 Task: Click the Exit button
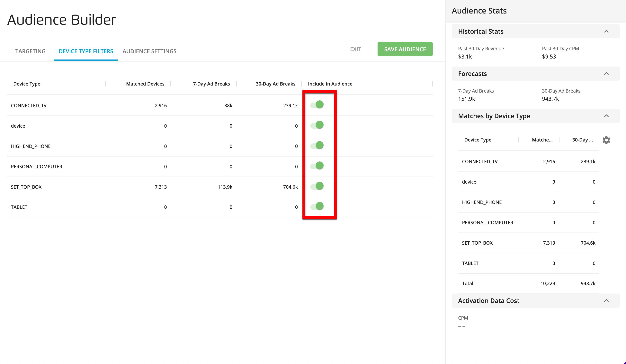click(x=355, y=49)
